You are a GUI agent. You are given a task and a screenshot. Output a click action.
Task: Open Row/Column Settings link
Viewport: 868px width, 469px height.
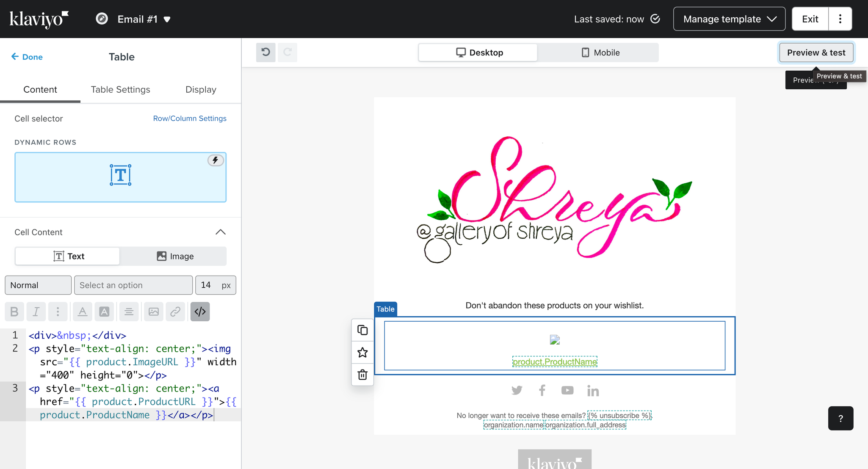pos(189,119)
